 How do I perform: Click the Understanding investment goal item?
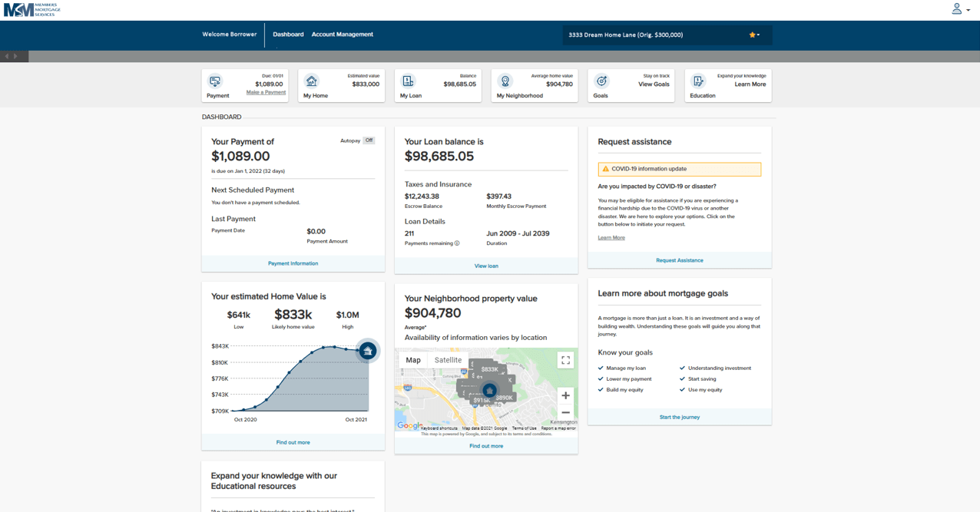[x=716, y=368]
